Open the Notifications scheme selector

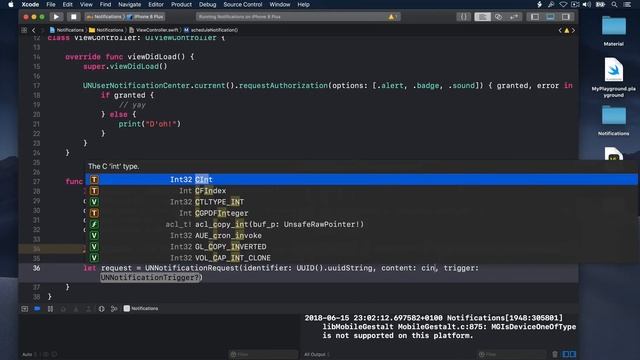coord(104,17)
